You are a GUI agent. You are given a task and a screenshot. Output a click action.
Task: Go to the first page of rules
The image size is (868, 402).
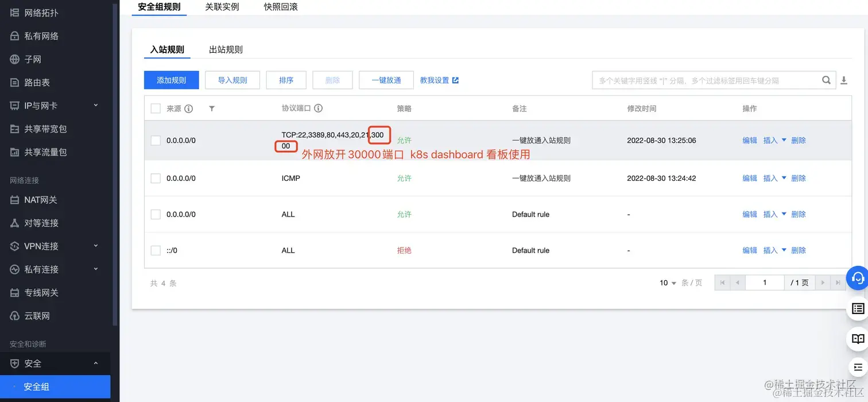tap(722, 283)
